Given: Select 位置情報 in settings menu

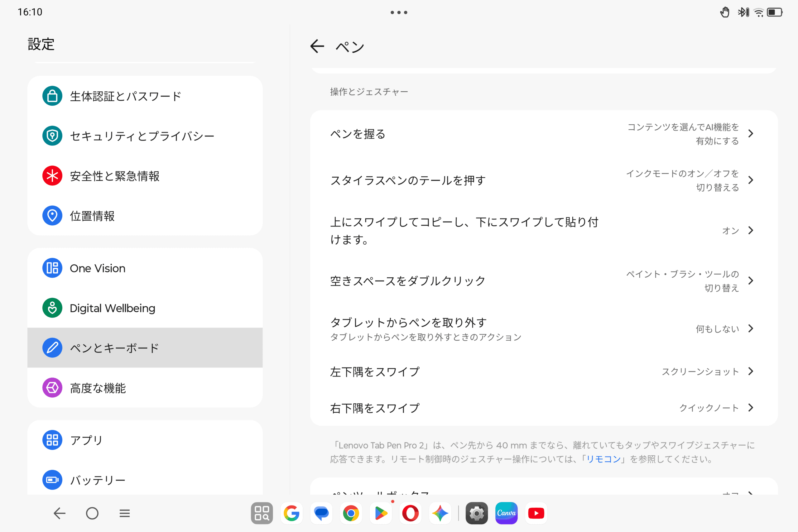Looking at the screenshot, I should pos(145,215).
